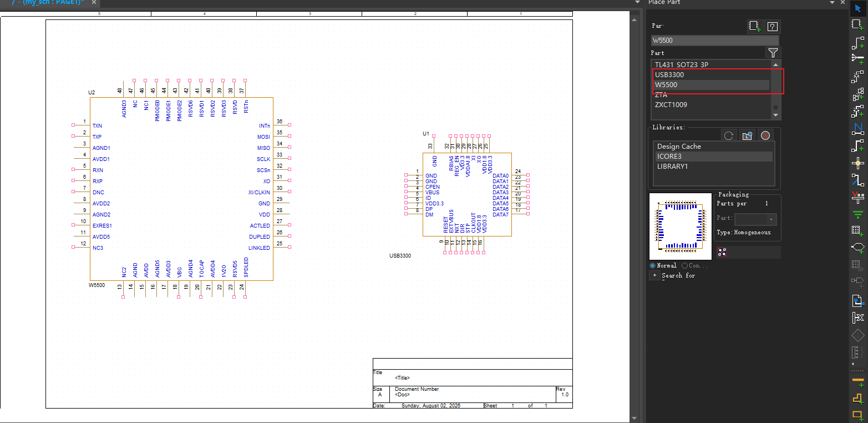Select the Normal radio button
The height and width of the screenshot is (423, 868).
pyautogui.click(x=653, y=265)
